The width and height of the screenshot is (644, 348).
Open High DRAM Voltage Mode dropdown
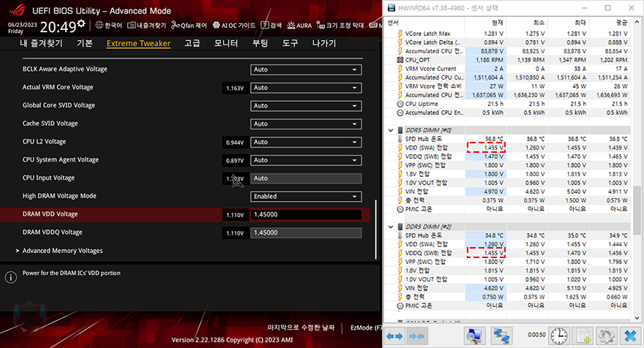(x=306, y=197)
